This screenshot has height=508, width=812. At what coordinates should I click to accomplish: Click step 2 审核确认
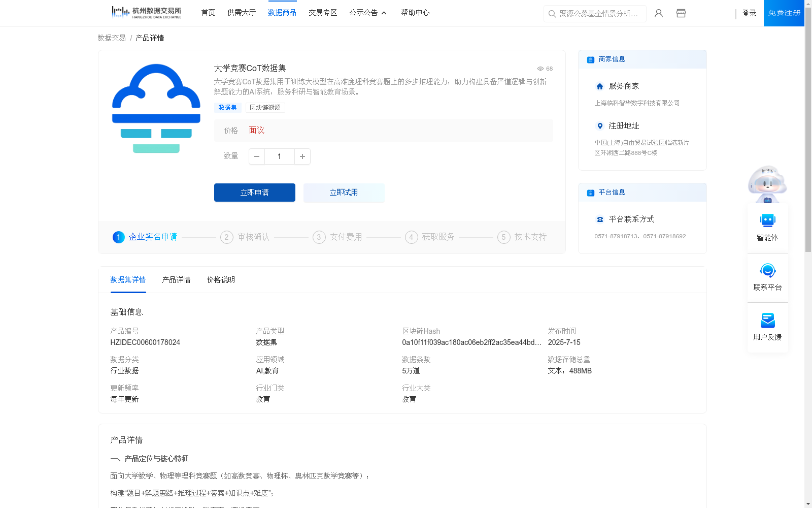[x=245, y=237]
